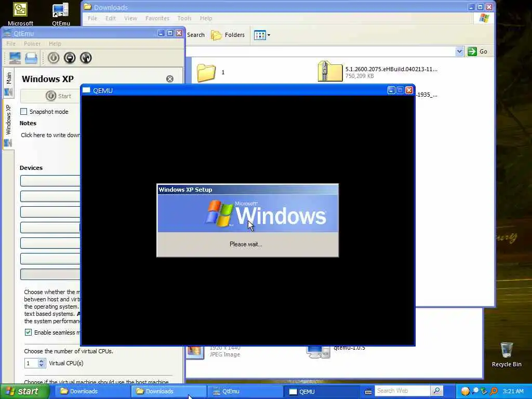Open the Power menu in QtEmu

coord(32,44)
